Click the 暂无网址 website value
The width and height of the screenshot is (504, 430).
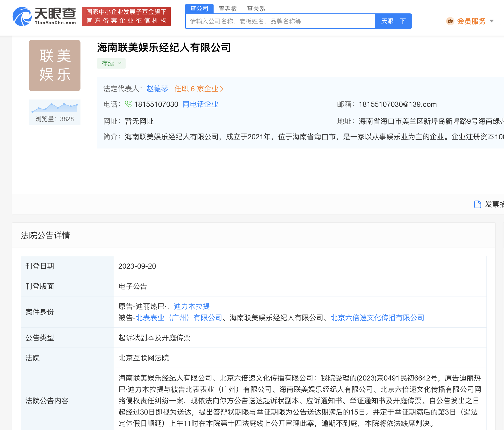pos(139,121)
